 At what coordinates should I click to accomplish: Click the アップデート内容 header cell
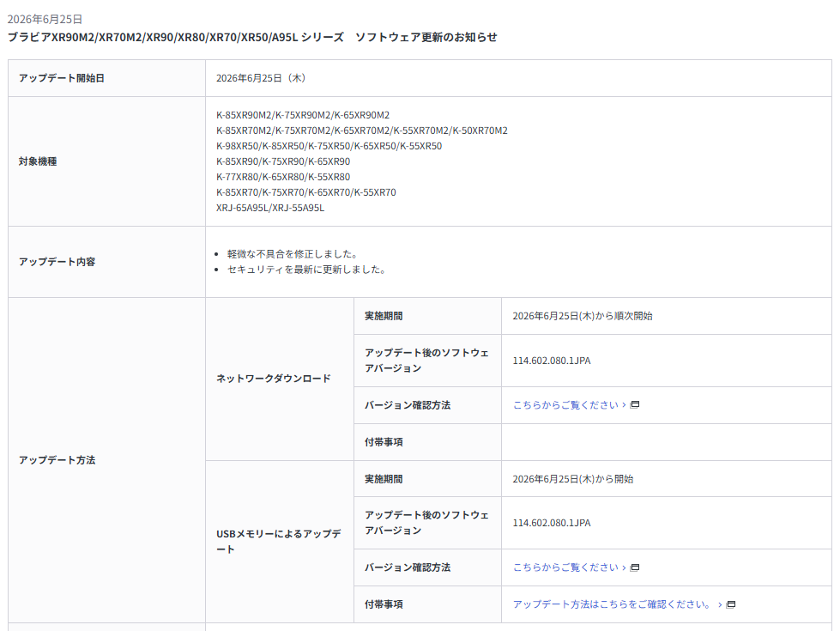[106, 262]
